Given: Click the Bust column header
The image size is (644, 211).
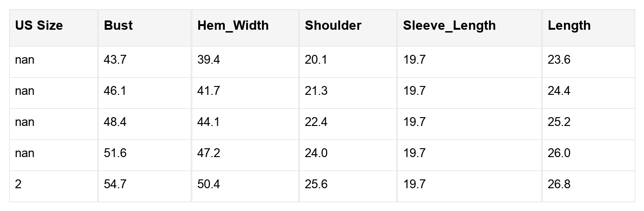Looking at the screenshot, I should click(118, 26).
